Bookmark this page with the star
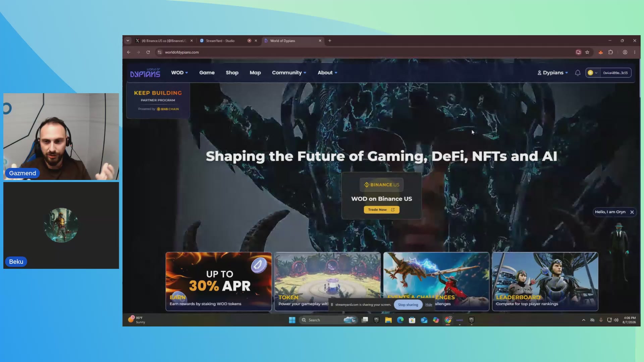This screenshot has width=644, height=362. tap(587, 52)
